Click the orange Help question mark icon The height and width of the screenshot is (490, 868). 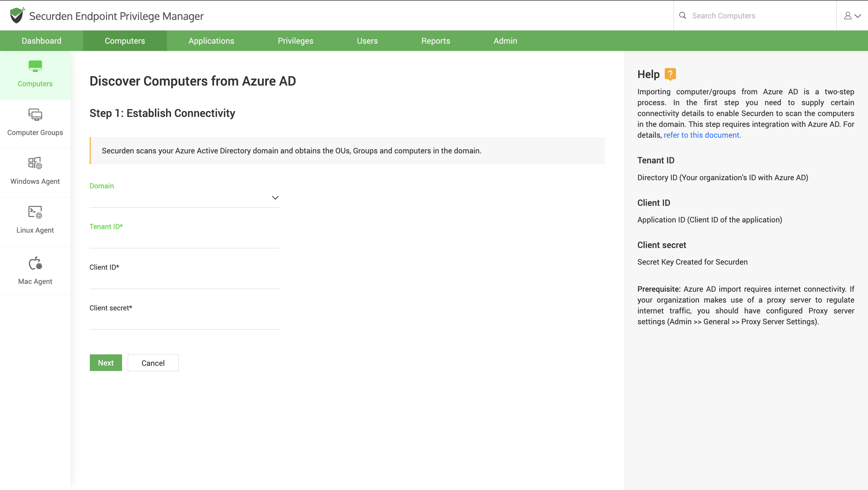[x=670, y=74]
